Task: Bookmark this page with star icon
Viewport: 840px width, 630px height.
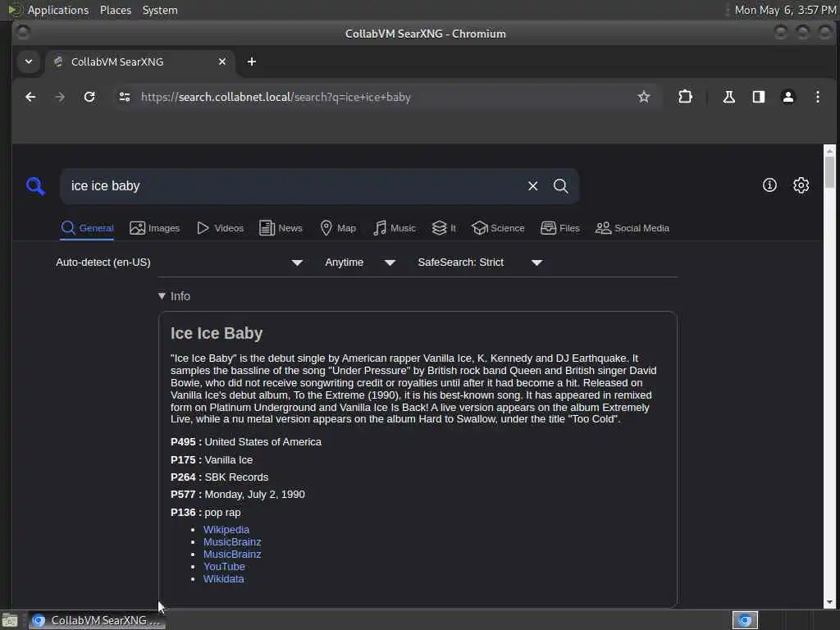Action: point(643,97)
